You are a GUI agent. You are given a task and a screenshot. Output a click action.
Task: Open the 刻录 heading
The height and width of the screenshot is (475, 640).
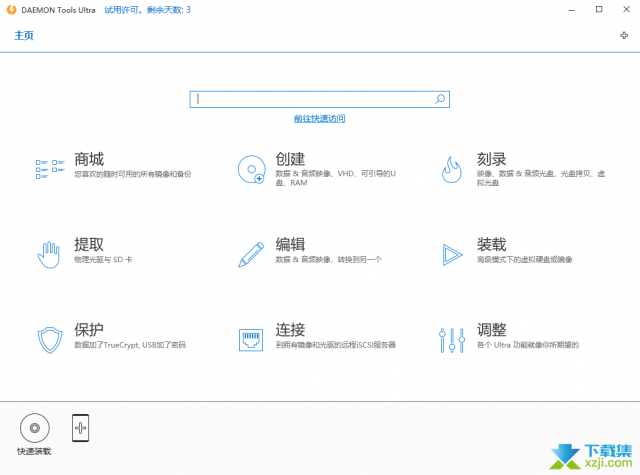point(491,159)
